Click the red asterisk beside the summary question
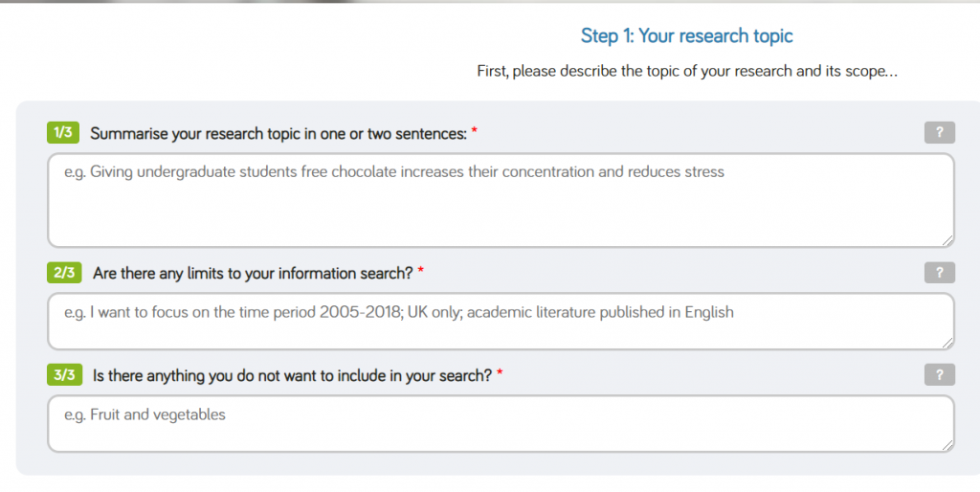 click(x=474, y=132)
